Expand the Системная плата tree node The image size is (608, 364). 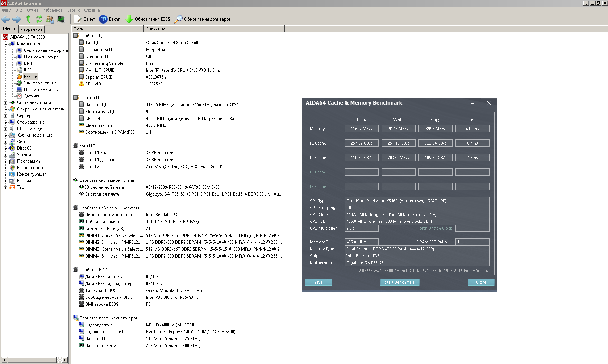(x=5, y=103)
